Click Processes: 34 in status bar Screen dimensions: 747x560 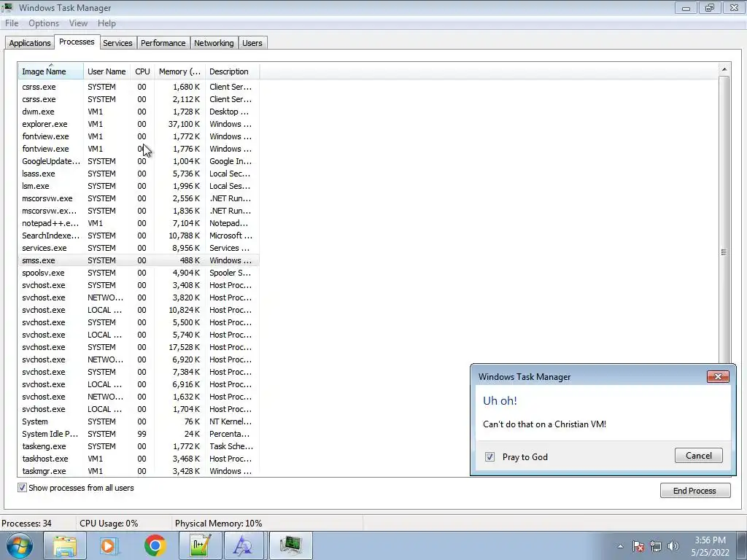pos(27,524)
